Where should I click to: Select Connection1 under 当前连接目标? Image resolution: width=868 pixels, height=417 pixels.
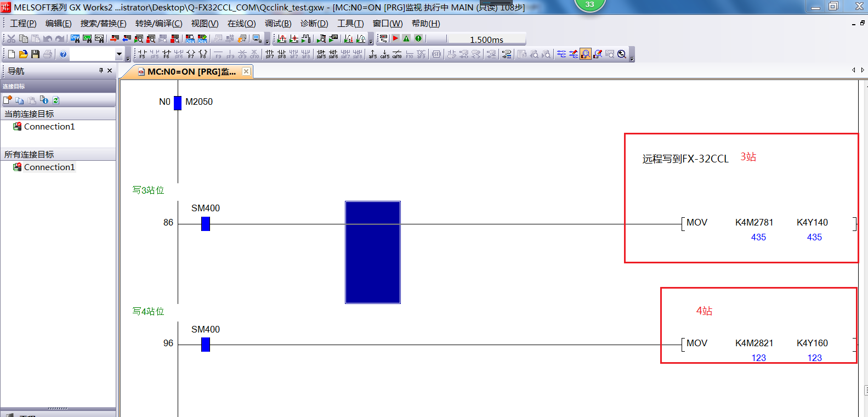coord(49,126)
